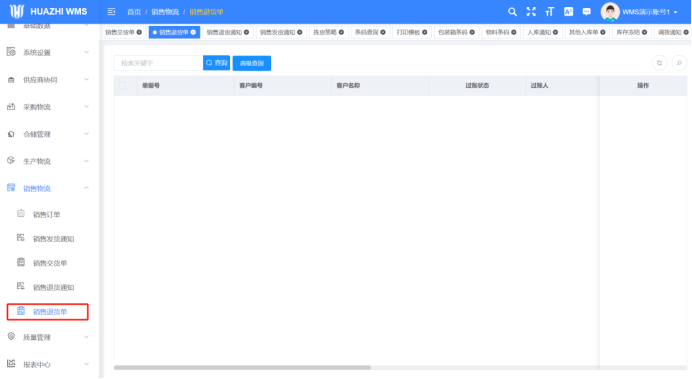The image size is (692, 379).
Task: Open 销售退货通知 in the sidebar
Action: (x=53, y=287)
